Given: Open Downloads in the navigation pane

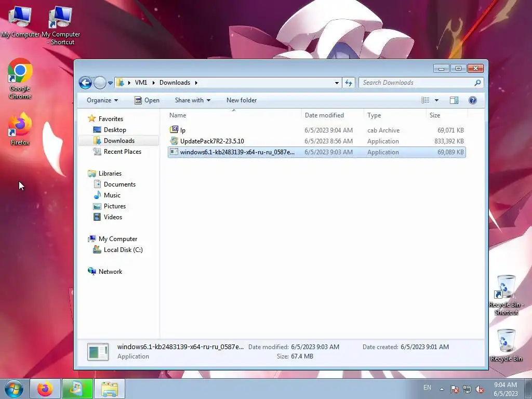Looking at the screenshot, I should (119, 140).
